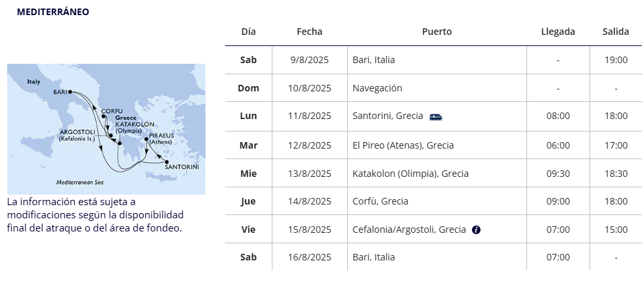Open the info icon next to Cefalonia/Argostoli
644x290 pixels.
tap(476, 230)
